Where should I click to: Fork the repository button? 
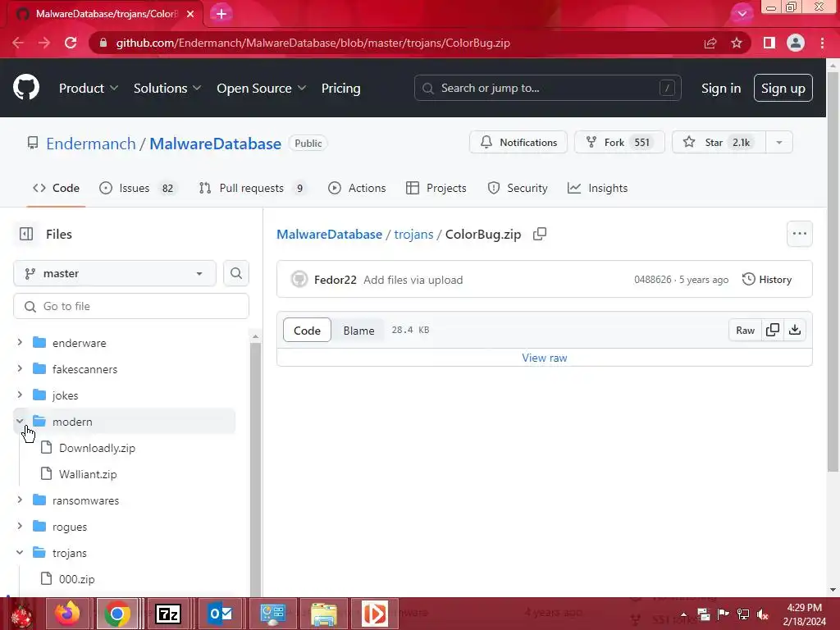pos(619,143)
